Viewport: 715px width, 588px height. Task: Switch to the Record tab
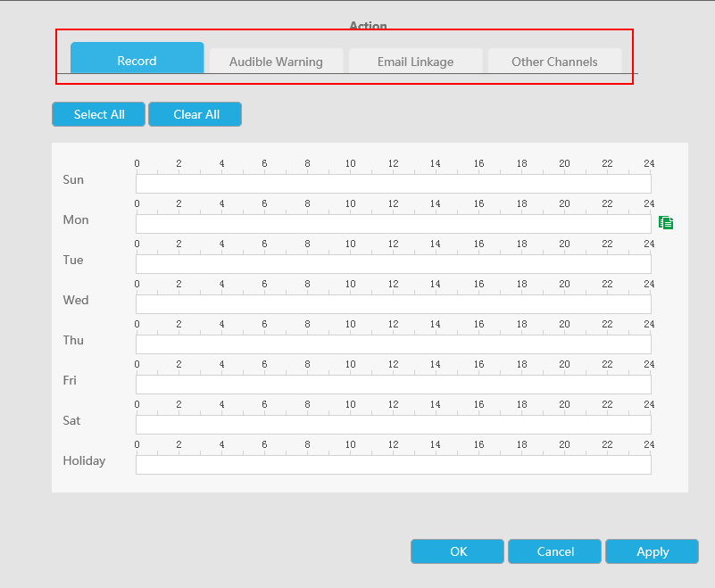click(137, 61)
